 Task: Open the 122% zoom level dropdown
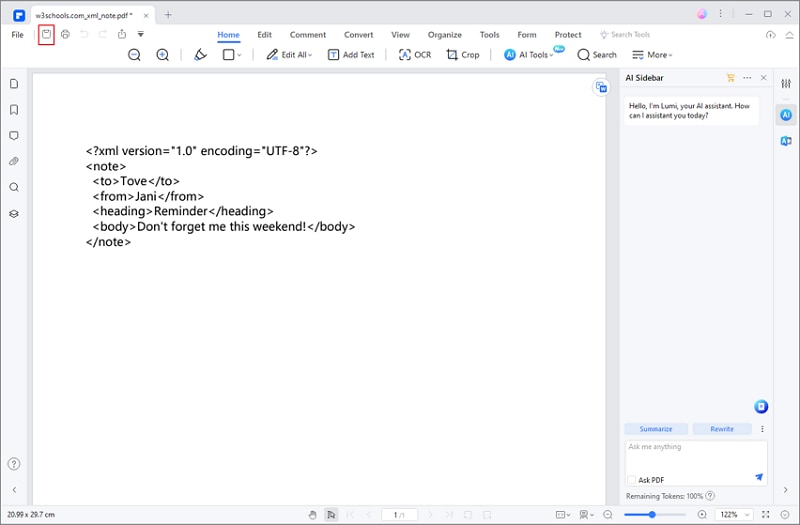(x=735, y=515)
